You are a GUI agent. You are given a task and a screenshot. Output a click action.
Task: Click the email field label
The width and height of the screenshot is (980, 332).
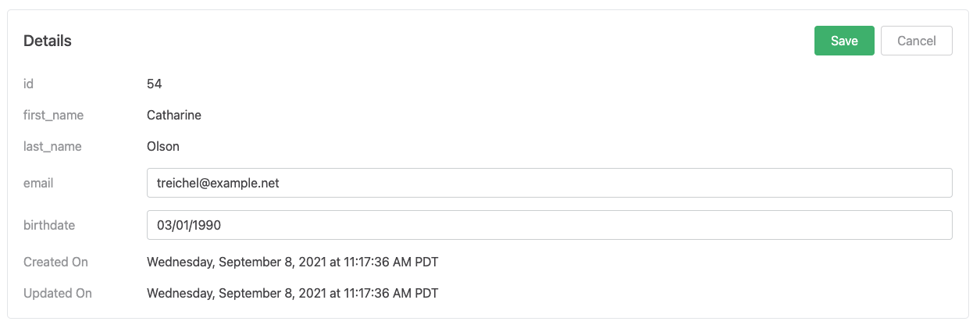(38, 183)
